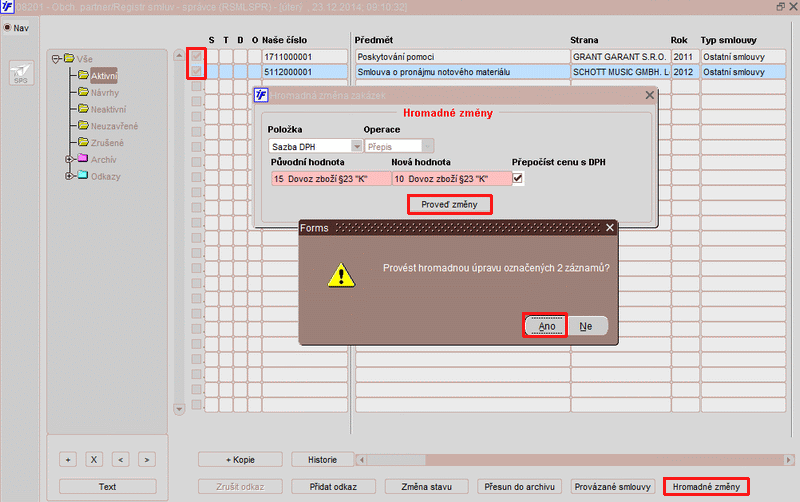Select cell Poskytování pomoci

click(463, 57)
